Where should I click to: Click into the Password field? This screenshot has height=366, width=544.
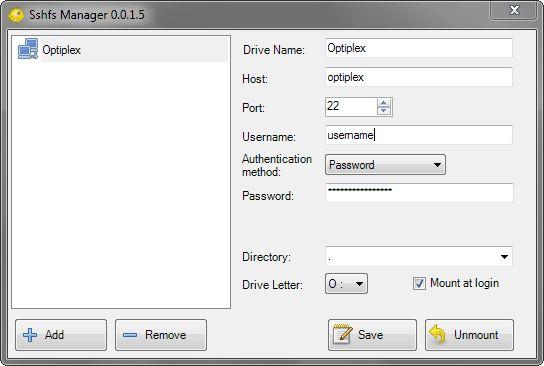coord(419,193)
